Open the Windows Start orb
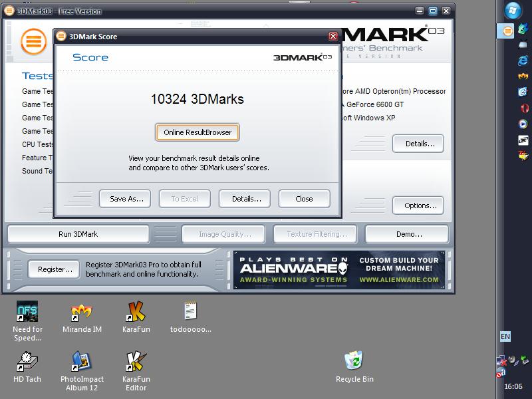532x399 pixels. (x=512, y=11)
